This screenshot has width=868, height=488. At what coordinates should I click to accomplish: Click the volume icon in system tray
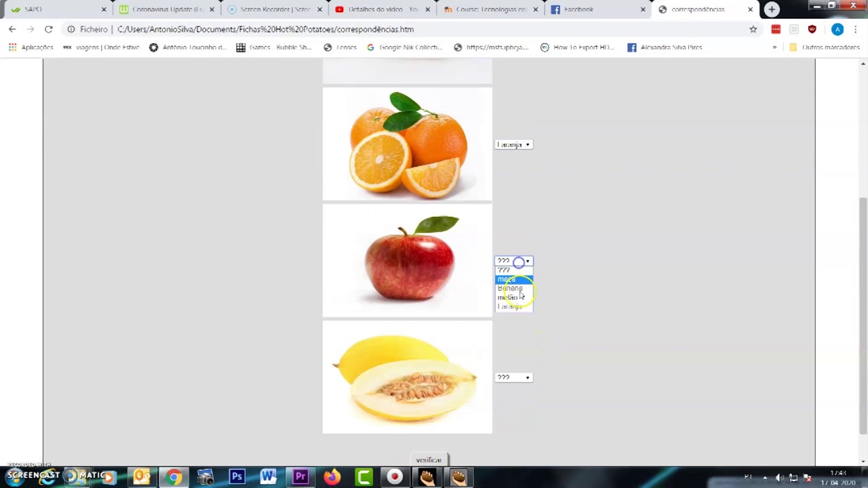point(779,477)
